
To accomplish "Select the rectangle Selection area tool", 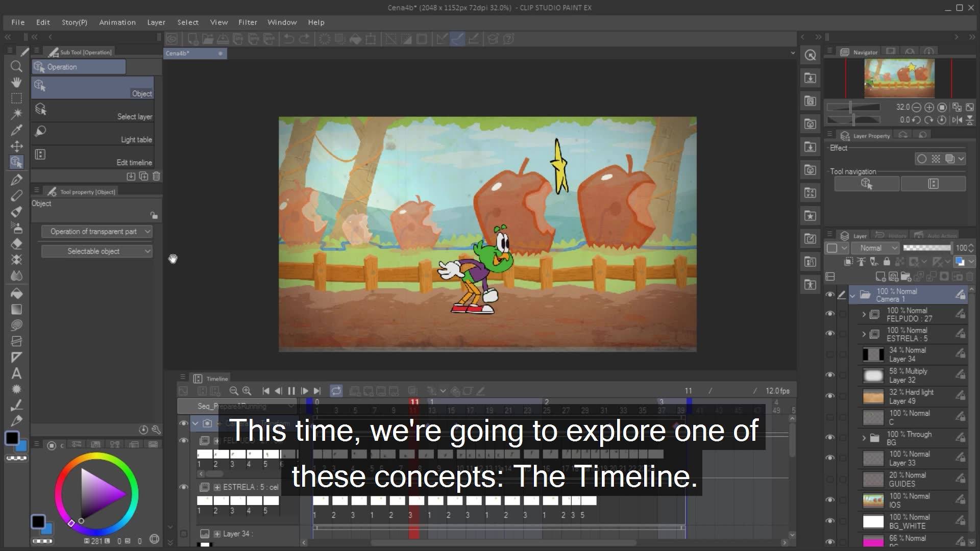I will (x=16, y=98).
